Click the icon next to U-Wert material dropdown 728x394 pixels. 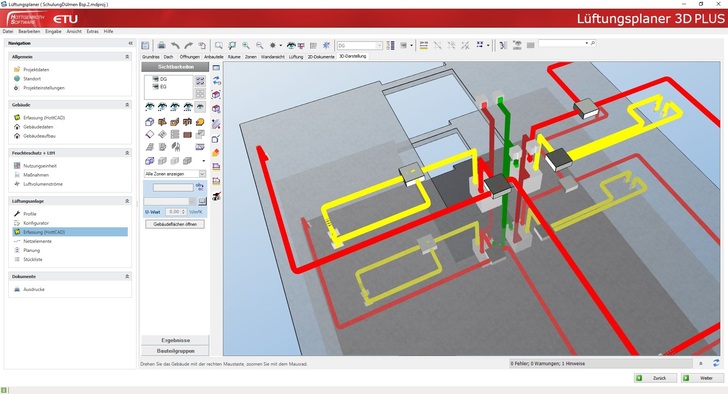coord(202,201)
